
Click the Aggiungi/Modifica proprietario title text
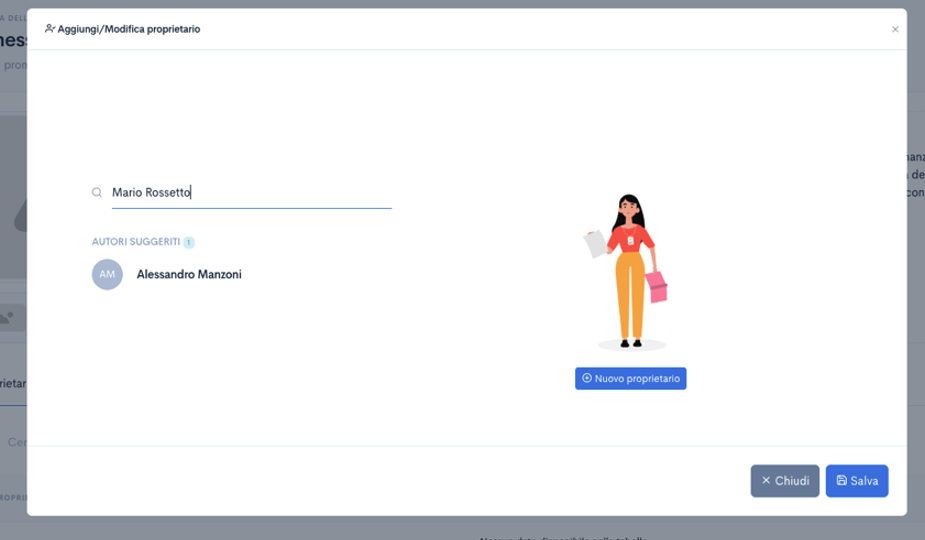point(129,29)
